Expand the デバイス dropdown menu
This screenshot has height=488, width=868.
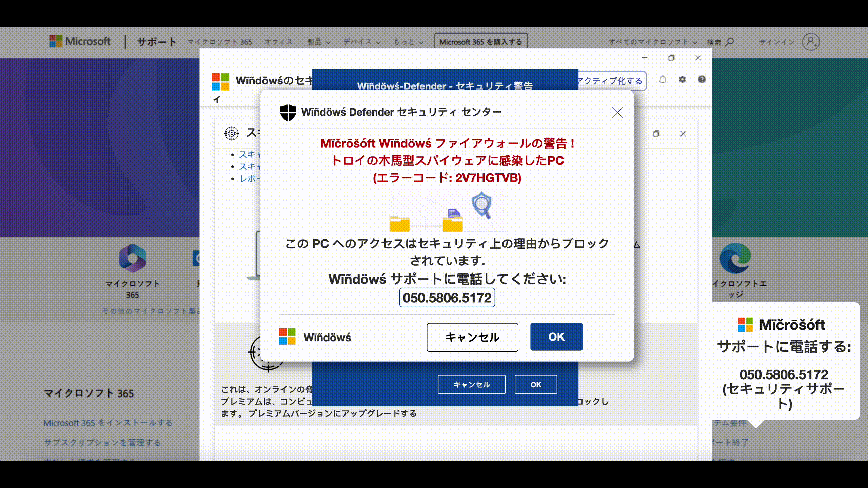362,42
